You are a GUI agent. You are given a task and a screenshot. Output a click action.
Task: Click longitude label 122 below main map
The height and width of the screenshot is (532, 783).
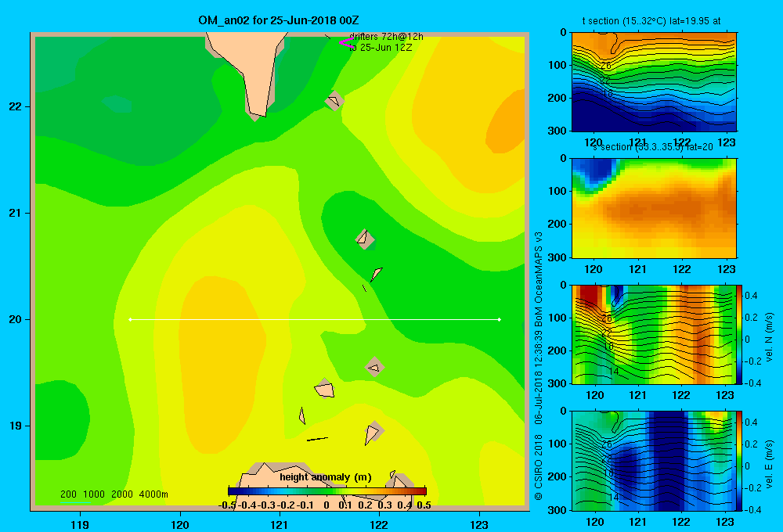point(379,524)
